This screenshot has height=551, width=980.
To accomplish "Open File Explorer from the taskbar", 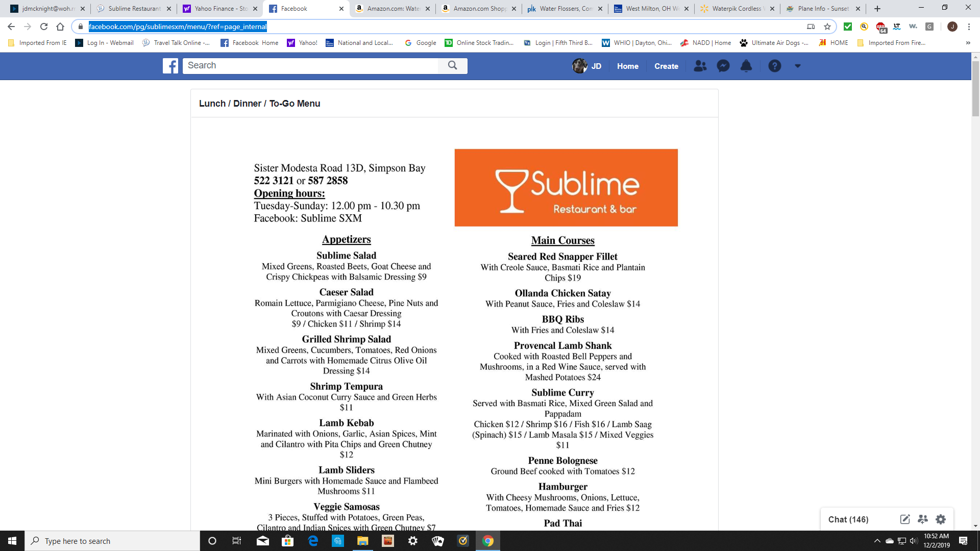I will pos(363,541).
